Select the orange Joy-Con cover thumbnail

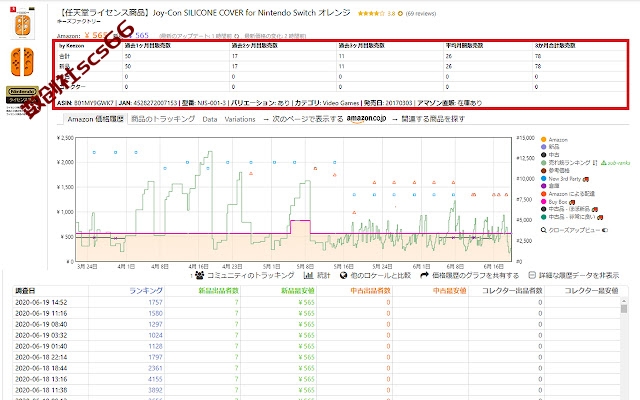[x=22, y=62]
